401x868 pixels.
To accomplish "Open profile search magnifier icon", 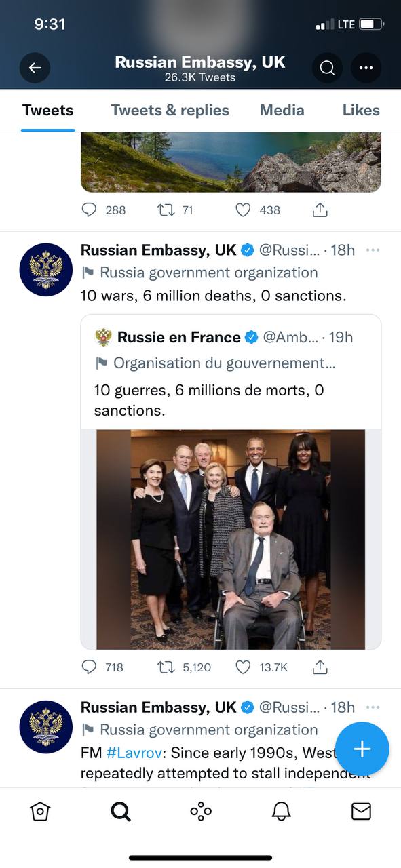I will pyautogui.click(x=327, y=68).
